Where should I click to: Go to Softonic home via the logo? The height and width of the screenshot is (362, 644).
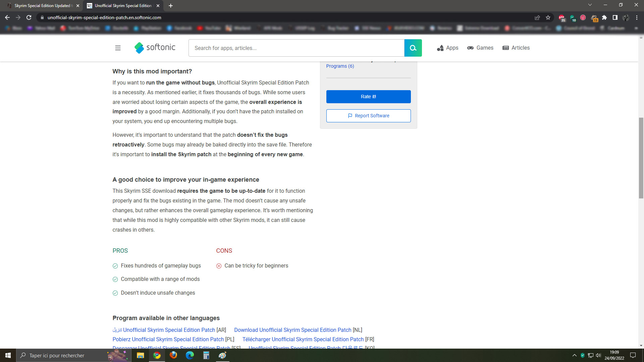click(155, 48)
